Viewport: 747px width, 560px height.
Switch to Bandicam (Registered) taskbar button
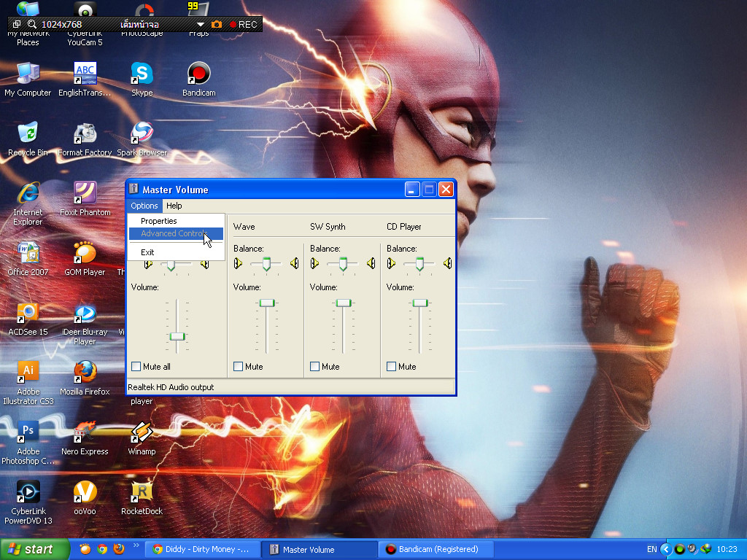[x=436, y=549]
